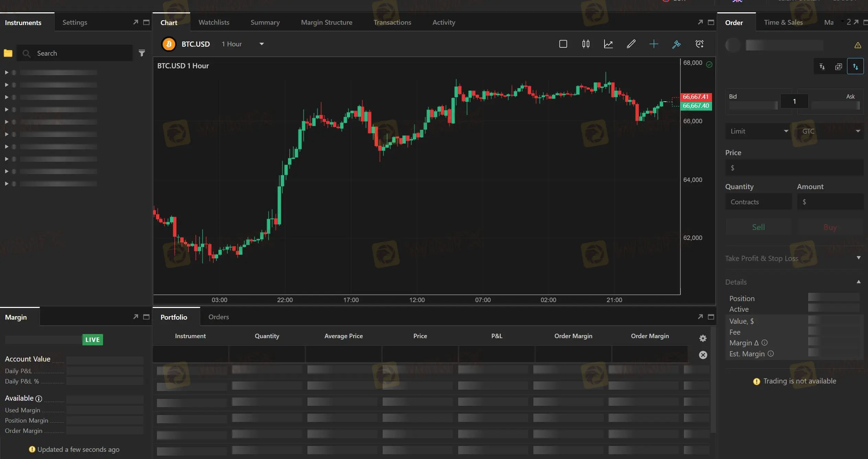Click the red 66,667.41 price label on the chart axis
The width and height of the screenshot is (868, 459).
click(x=696, y=97)
